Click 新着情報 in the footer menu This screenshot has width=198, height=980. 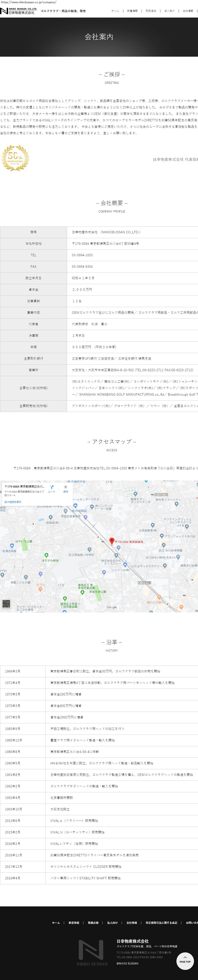(x=74, y=923)
